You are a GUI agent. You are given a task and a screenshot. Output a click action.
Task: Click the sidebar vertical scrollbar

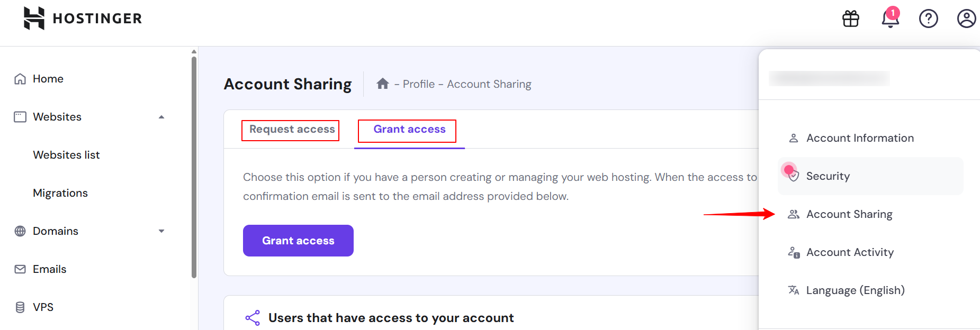194,167
